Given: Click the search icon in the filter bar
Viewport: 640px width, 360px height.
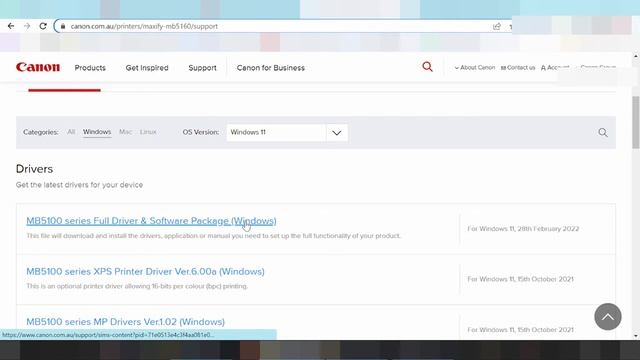Looking at the screenshot, I should [603, 132].
